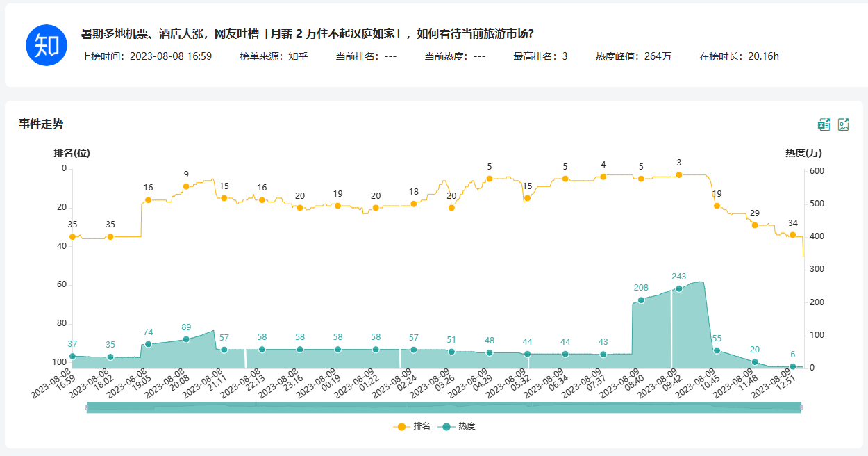Click the rank 29 data point
This screenshot has width=868, height=456.
pos(755,225)
